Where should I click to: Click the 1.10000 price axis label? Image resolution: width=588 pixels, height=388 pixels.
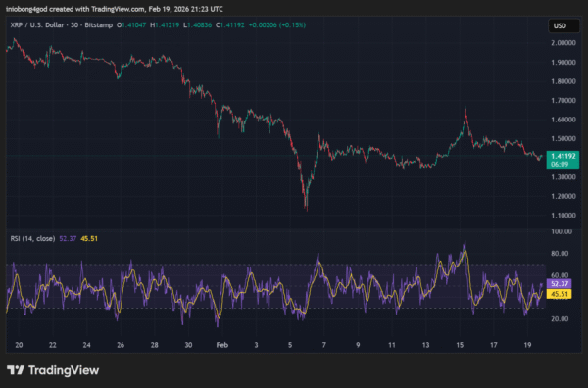pos(563,216)
